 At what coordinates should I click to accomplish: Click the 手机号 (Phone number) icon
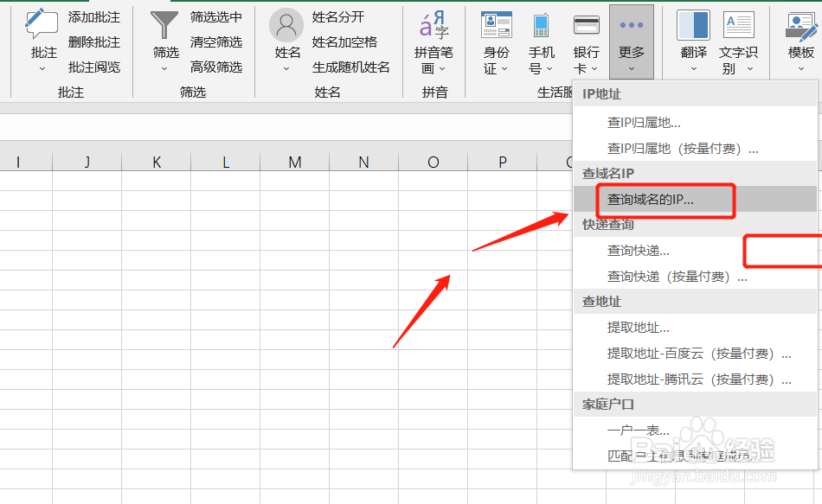click(541, 26)
